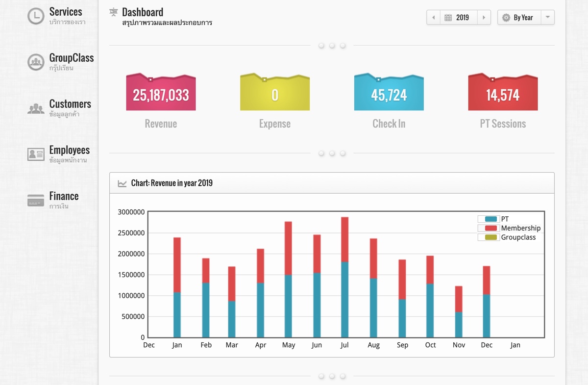
Task: Click the Dashboard presentation icon
Action: point(114,12)
